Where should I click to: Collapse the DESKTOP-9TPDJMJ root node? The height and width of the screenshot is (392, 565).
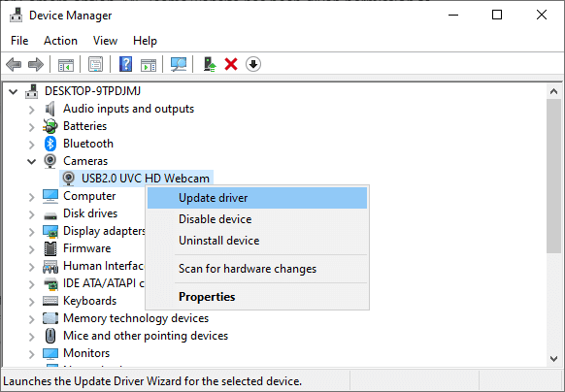pos(14,91)
